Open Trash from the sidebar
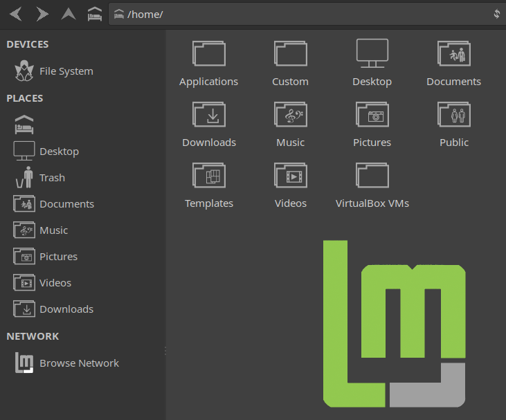The height and width of the screenshot is (420, 506). (40, 177)
